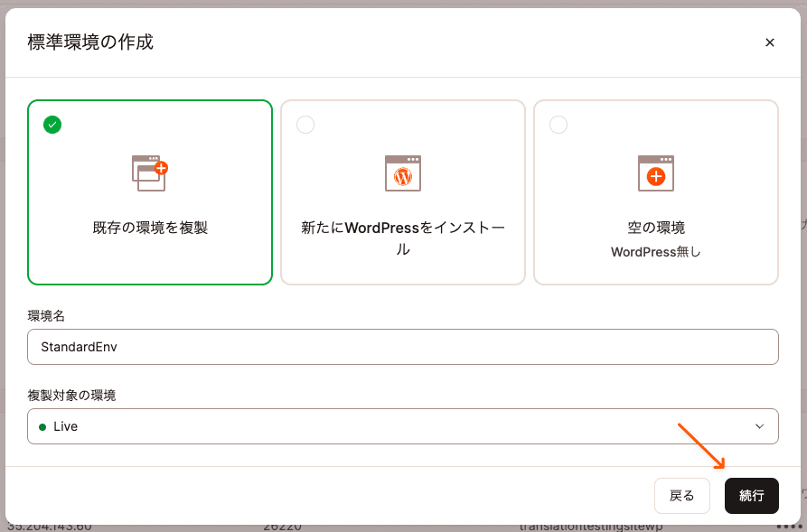Click the WordPress logo icon on the install card
Screen dimensions: 807x532
402,173
